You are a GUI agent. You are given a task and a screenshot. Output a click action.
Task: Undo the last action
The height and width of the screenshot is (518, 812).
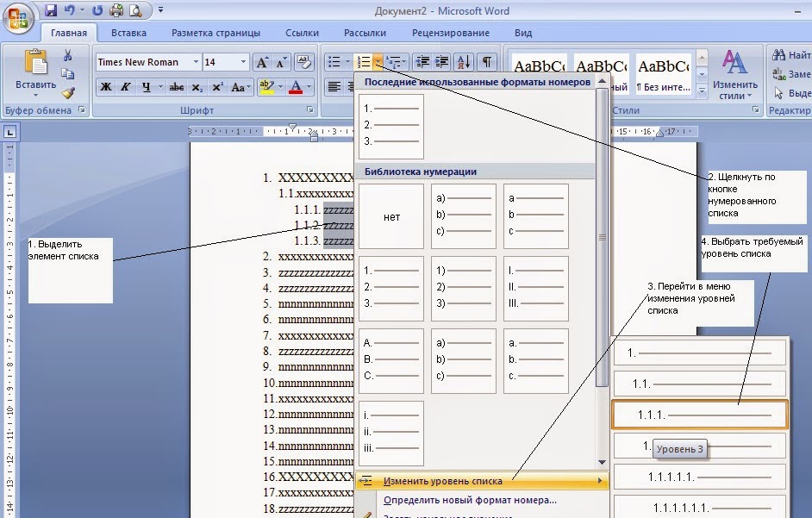coord(70,10)
